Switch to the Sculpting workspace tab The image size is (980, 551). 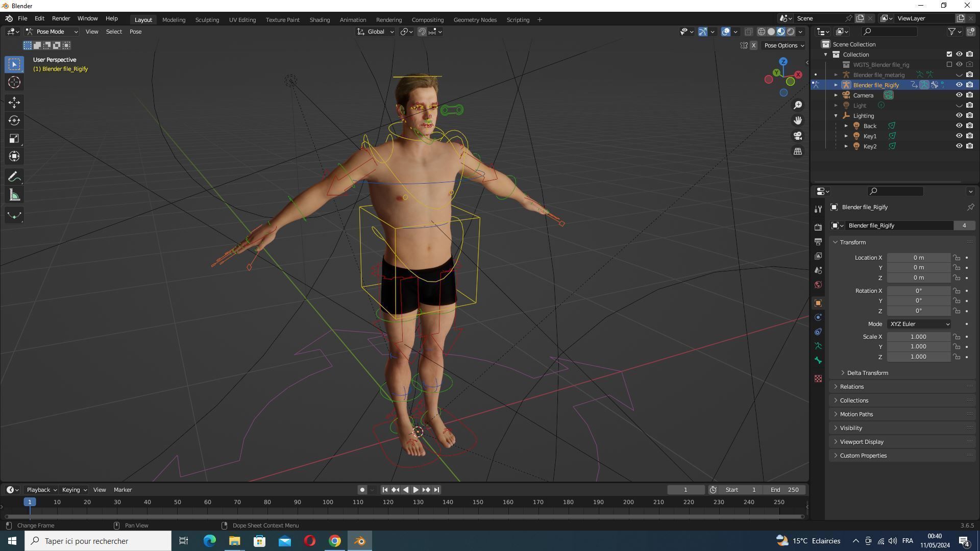(207, 19)
